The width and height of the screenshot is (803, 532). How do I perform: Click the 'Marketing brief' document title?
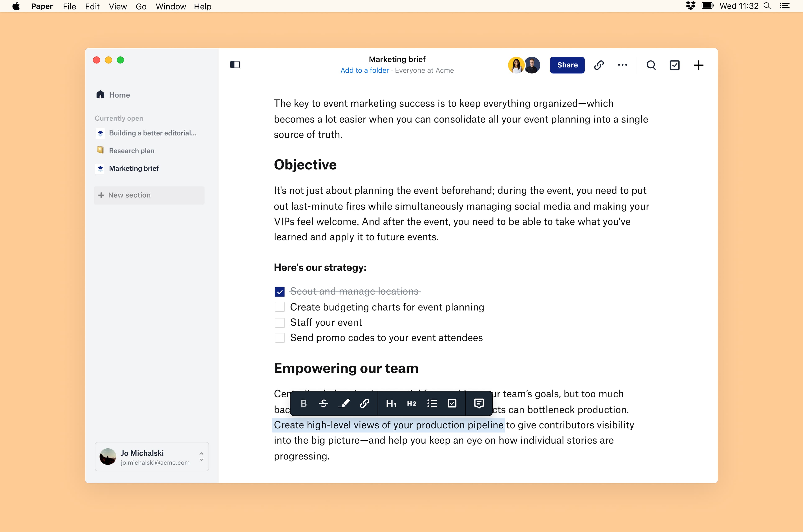[x=397, y=59]
